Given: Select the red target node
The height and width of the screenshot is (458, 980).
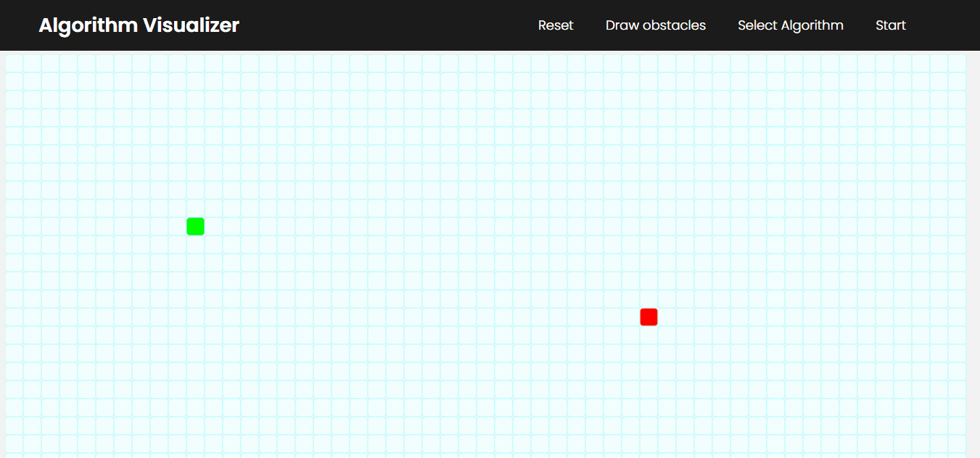Looking at the screenshot, I should 648,317.
